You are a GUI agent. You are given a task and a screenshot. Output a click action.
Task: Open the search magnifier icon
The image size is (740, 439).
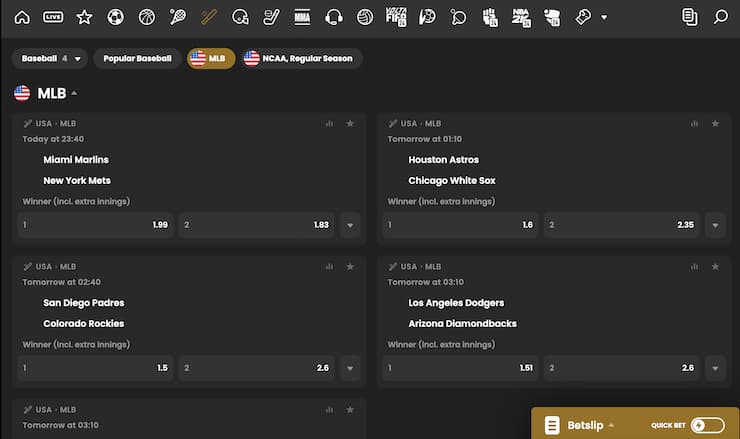721,17
